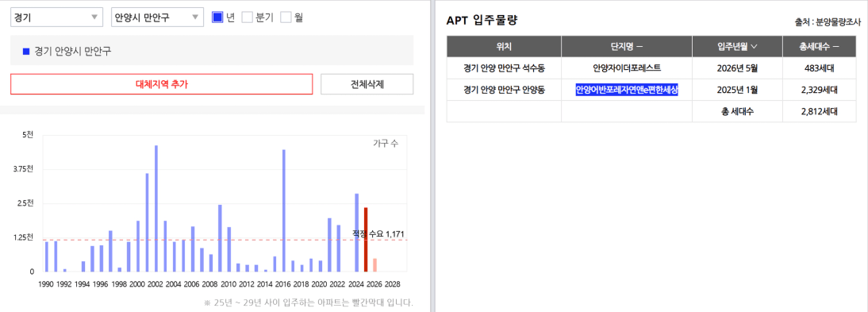The width and height of the screenshot is (868, 312).
Task: Enable the 분기 quarterly checkbox
Action: tap(248, 17)
